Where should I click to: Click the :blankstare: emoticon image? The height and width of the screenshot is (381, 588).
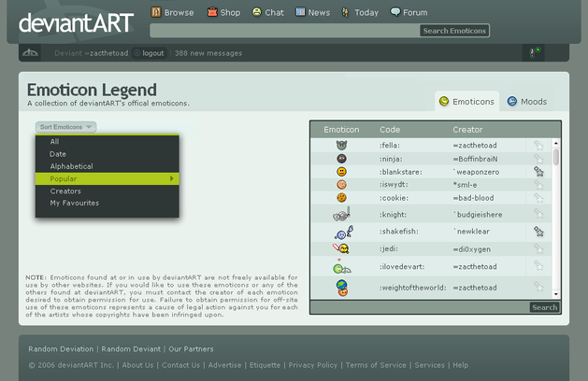[341, 172]
